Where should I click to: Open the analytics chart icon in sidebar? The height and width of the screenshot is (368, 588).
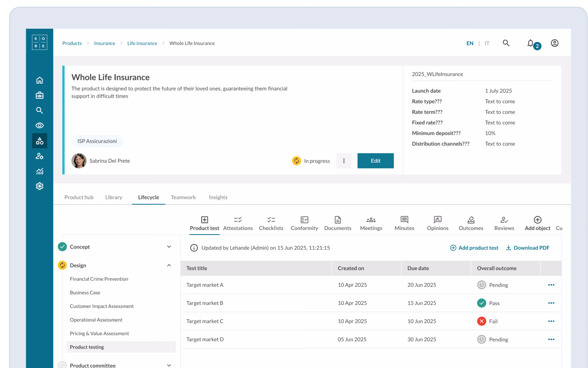(x=39, y=171)
